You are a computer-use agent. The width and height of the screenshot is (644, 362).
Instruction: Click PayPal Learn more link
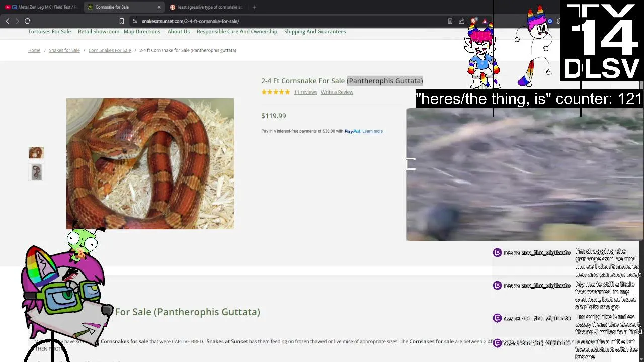(372, 131)
